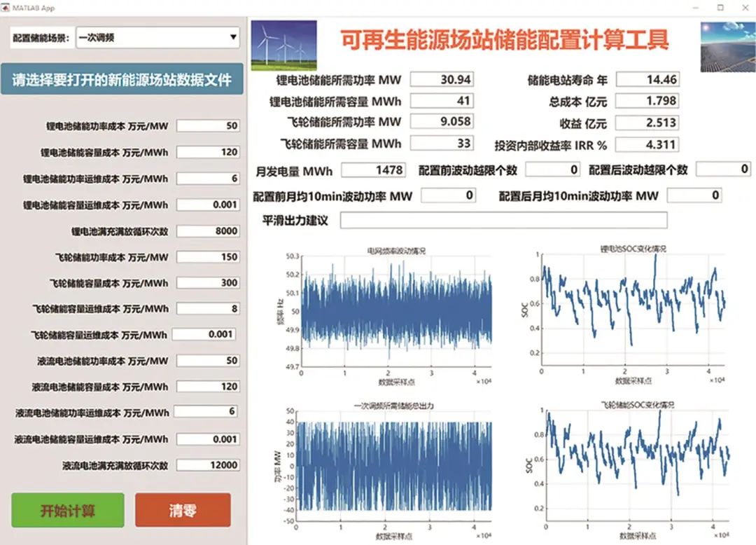Click the wind turbine image at top left
756x545 pixels.
click(x=283, y=46)
